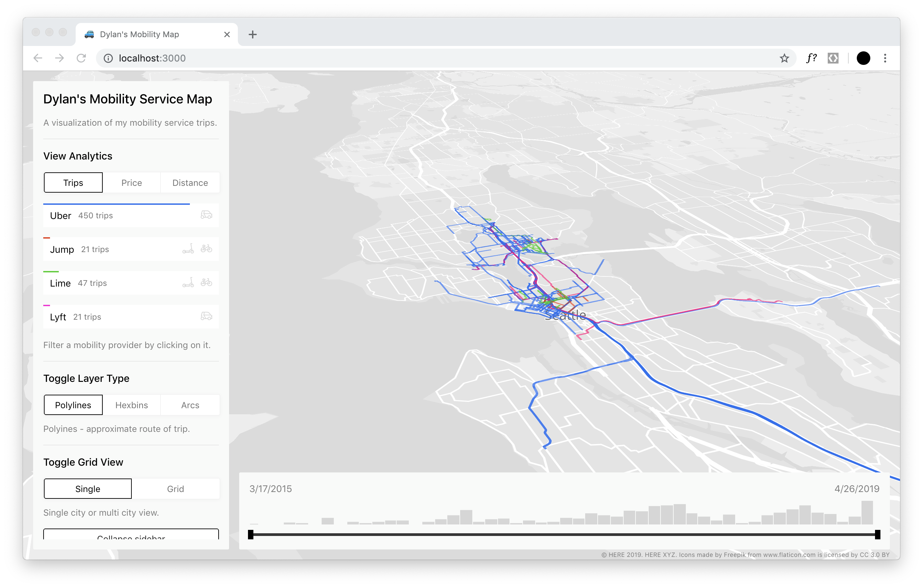Reload the page in browser

81,58
